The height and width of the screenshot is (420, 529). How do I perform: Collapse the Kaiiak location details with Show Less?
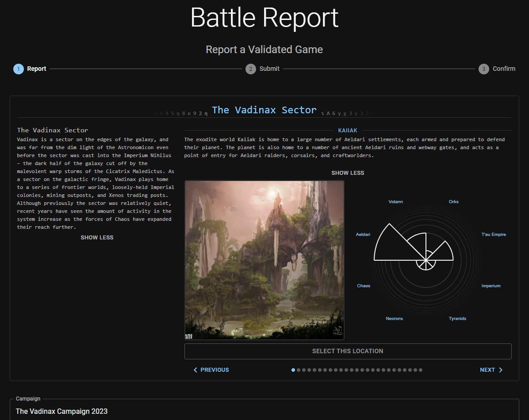pyautogui.click(x=348, y=173)
